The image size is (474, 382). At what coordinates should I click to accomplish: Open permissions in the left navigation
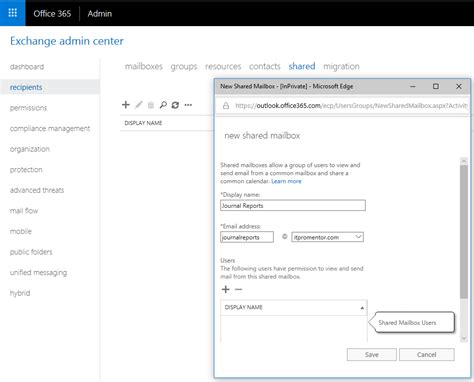[x=28, y=108]
